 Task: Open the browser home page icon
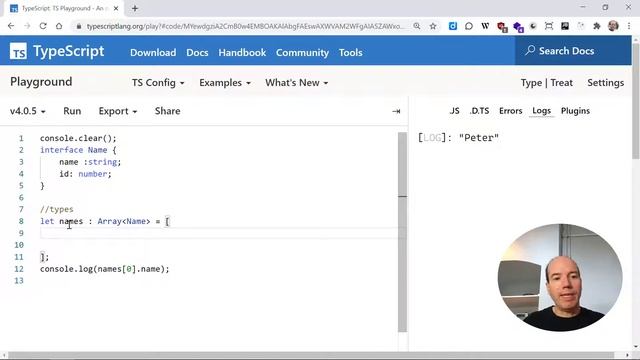tap(59, 26)
